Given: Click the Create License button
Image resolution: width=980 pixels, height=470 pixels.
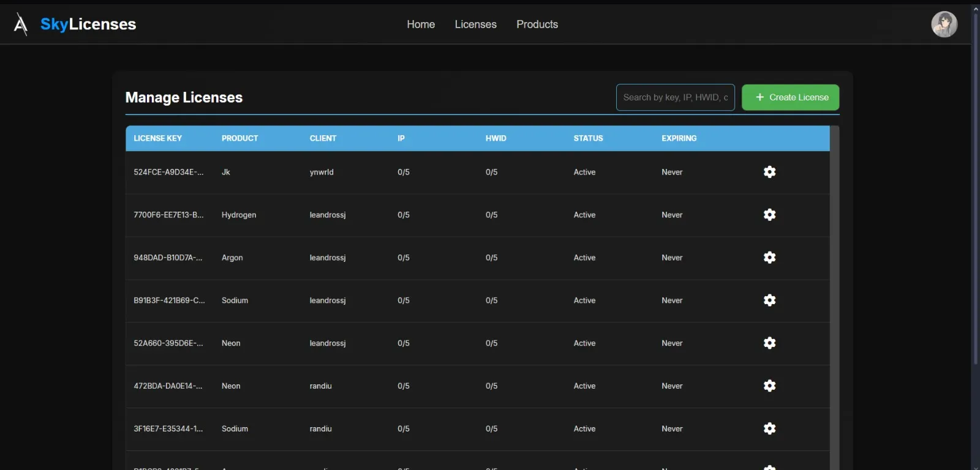Looking at the screenshot, I should click(x=790, y=97).
